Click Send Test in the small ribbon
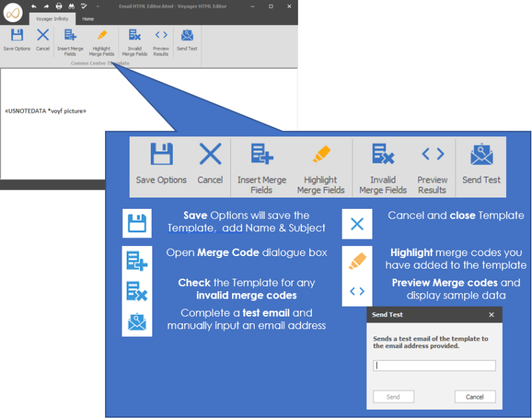 tap(187, 40)
